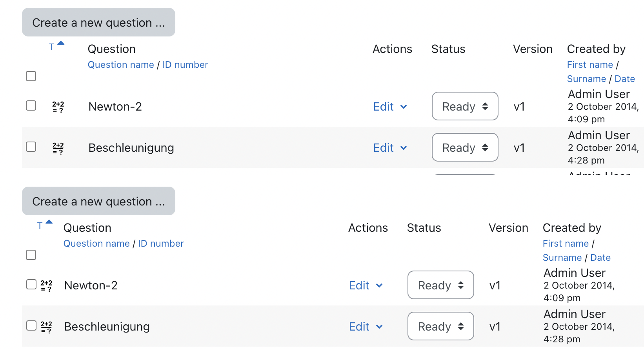Sort by Surname in top Created by column

[586, 79]
